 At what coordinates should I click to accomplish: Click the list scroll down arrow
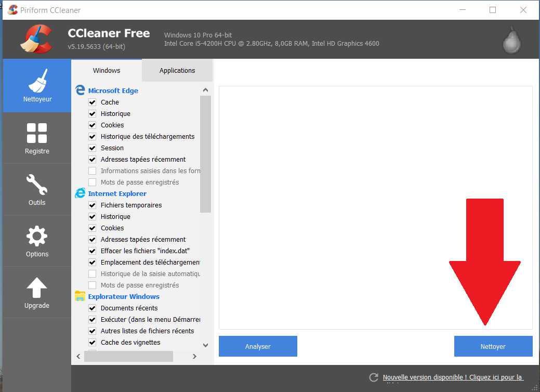(206, 345)
